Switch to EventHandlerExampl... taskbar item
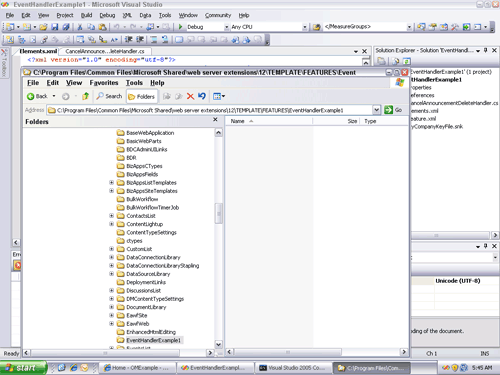The width and height of the screenshot is (500, 375). point(215,368)
